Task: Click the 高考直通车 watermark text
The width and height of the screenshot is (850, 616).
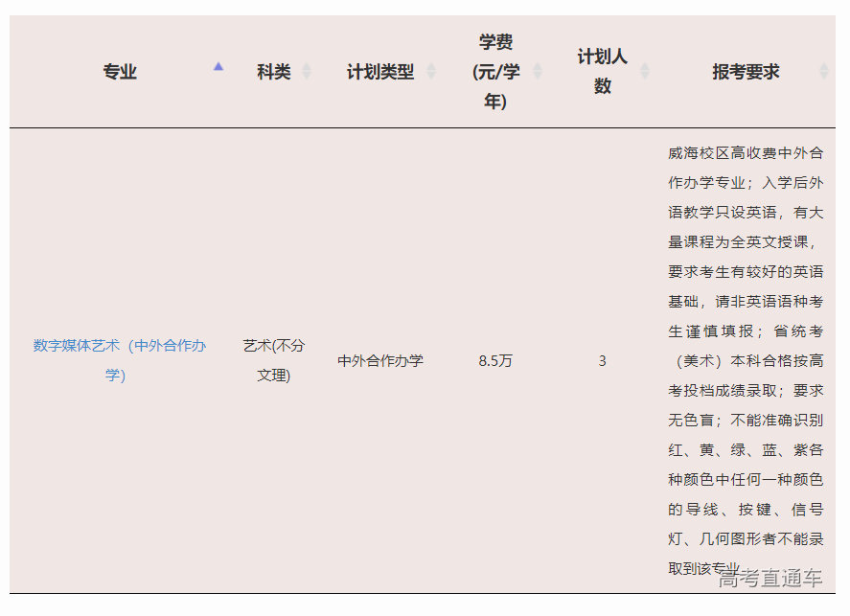Action: tap(770, 578)
